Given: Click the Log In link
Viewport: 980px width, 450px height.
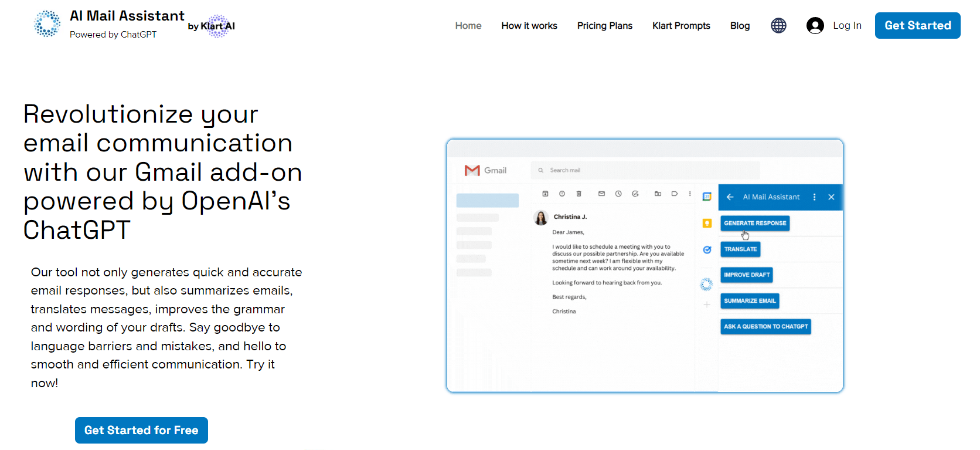Looking at the screenshot, I should (x=847, y=25).
